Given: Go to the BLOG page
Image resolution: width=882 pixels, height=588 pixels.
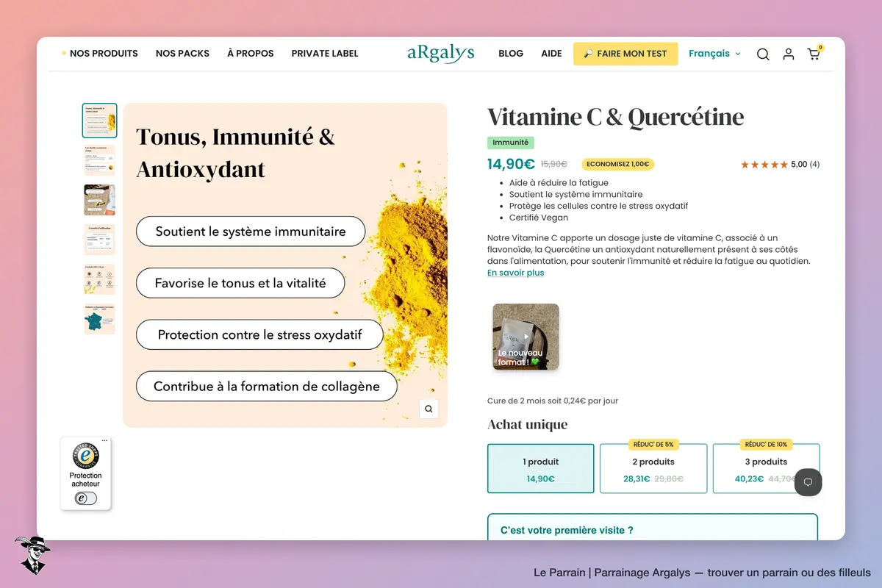Looking at the screenshot, I should point(511,54).
